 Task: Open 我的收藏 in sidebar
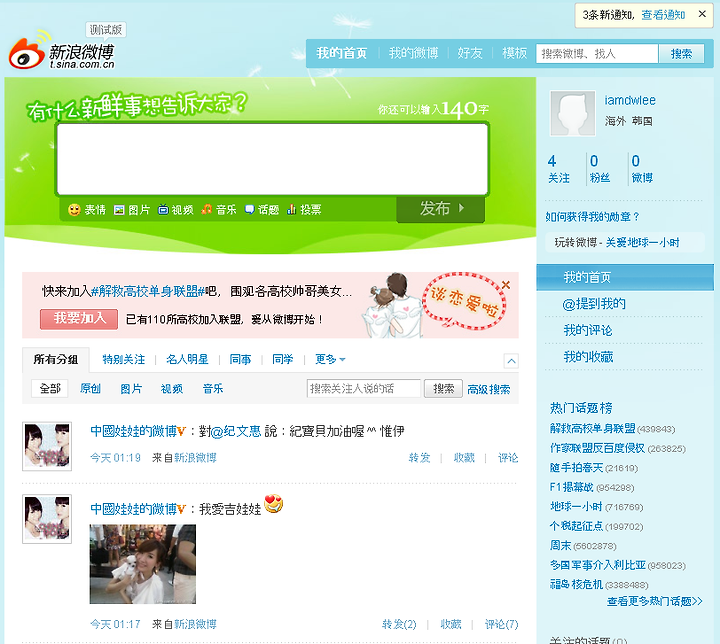click(x=588, y=357)
